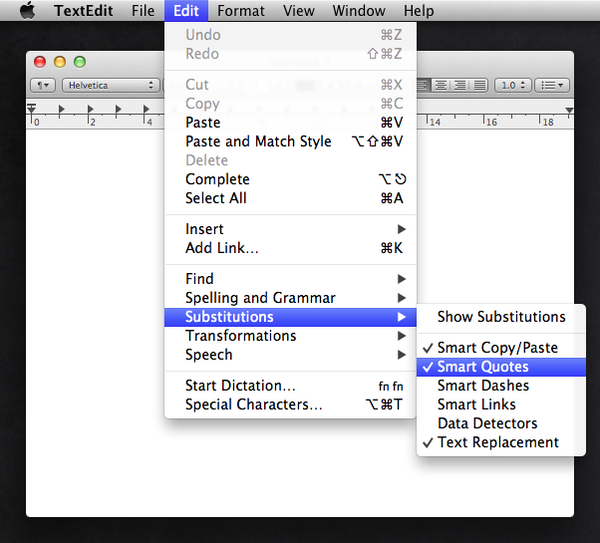
Task: Click the right margin marker on ruler
Action: [x=569, y=111]
